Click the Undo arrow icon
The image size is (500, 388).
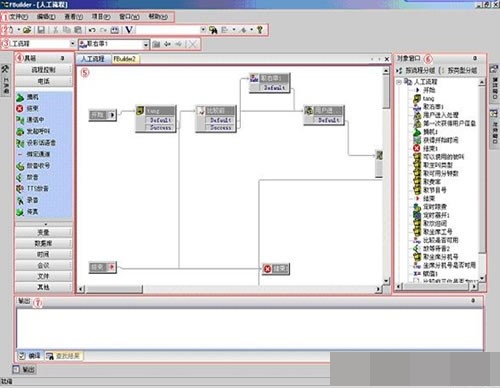92,30
